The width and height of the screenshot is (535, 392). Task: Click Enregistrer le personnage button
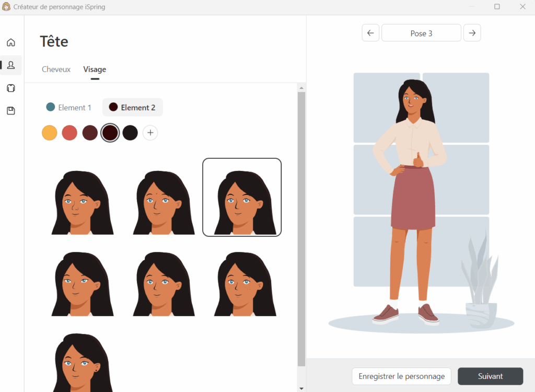click(401, 376)
